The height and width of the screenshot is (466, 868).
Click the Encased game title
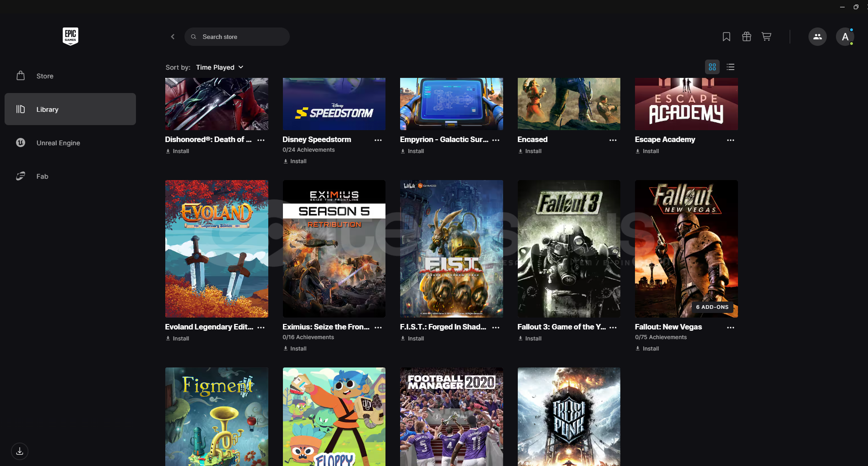click(532, 139)
